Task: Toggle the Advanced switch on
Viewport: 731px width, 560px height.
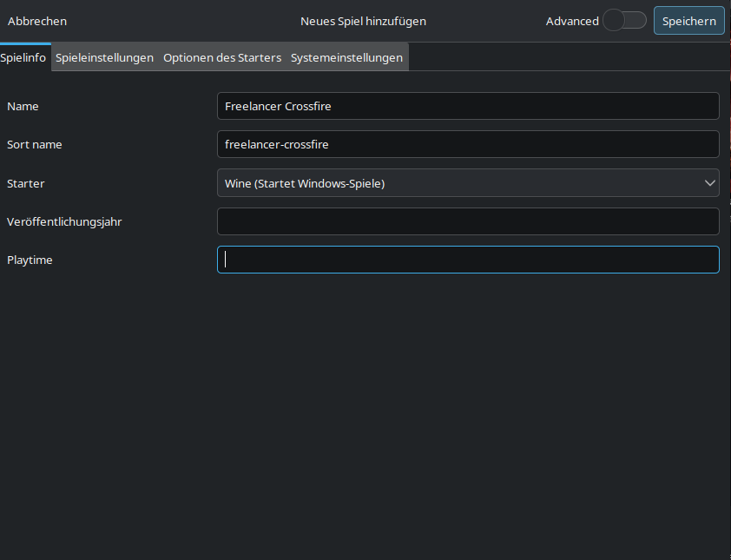Action: [624, 21]
